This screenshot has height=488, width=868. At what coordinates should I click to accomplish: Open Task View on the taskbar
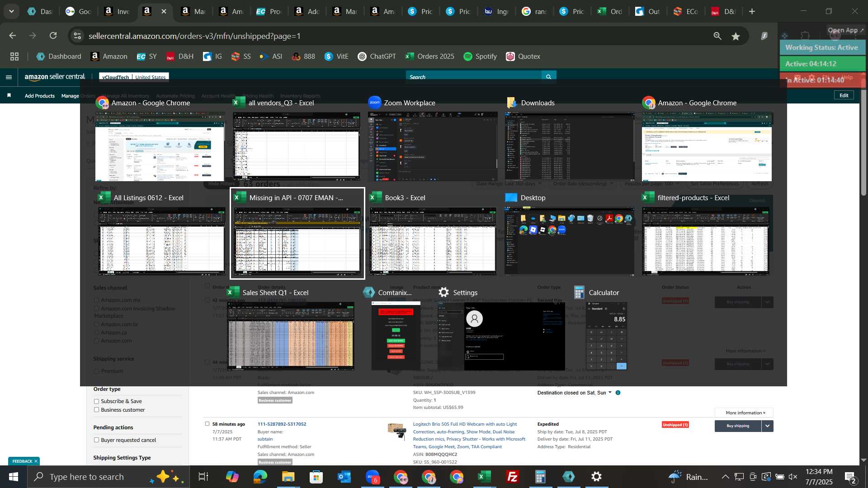(x=203, y=477)
